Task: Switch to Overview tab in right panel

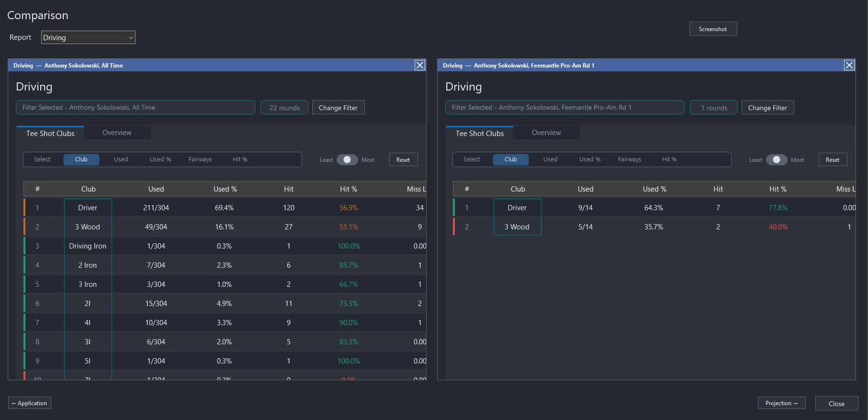Action: click(546, 133)
